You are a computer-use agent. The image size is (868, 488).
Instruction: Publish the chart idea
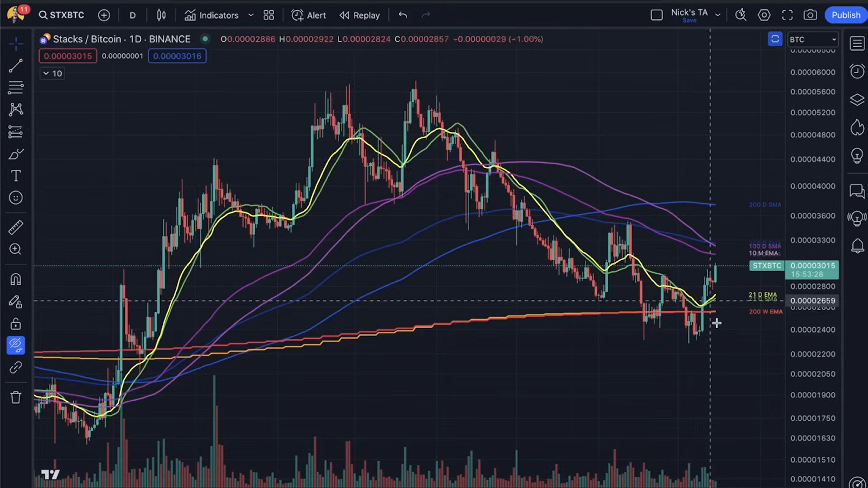(x=846, y=15)
